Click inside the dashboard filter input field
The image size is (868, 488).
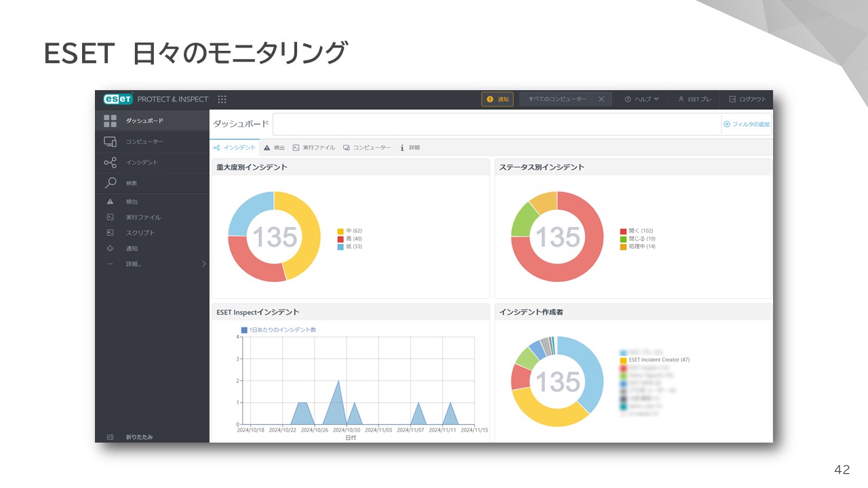click(497, 124)
